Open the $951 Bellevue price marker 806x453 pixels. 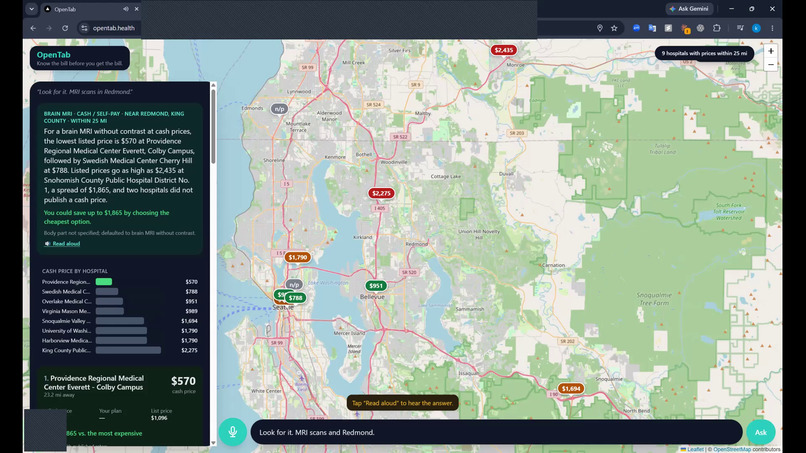click(x=376, y=286)
